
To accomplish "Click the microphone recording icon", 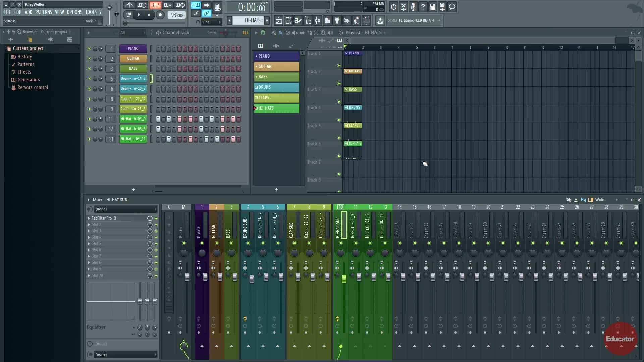I will point(413,7).
